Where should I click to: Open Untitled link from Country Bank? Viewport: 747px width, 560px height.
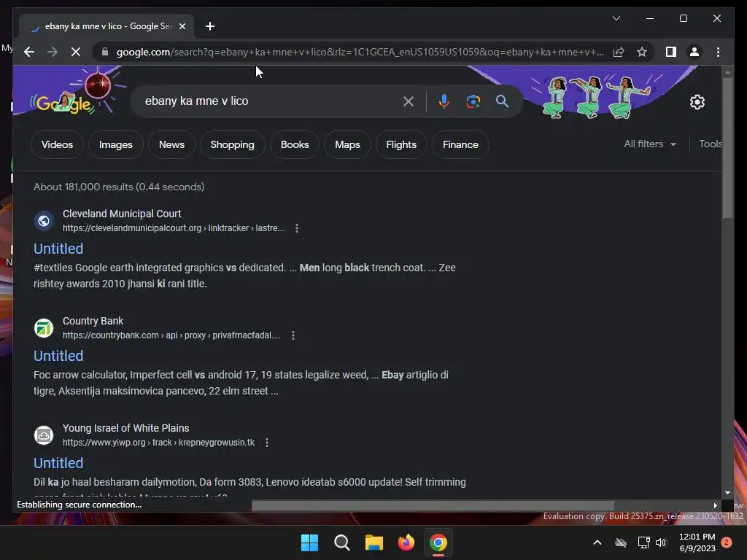pyautogui.click(x=58, y=356)
